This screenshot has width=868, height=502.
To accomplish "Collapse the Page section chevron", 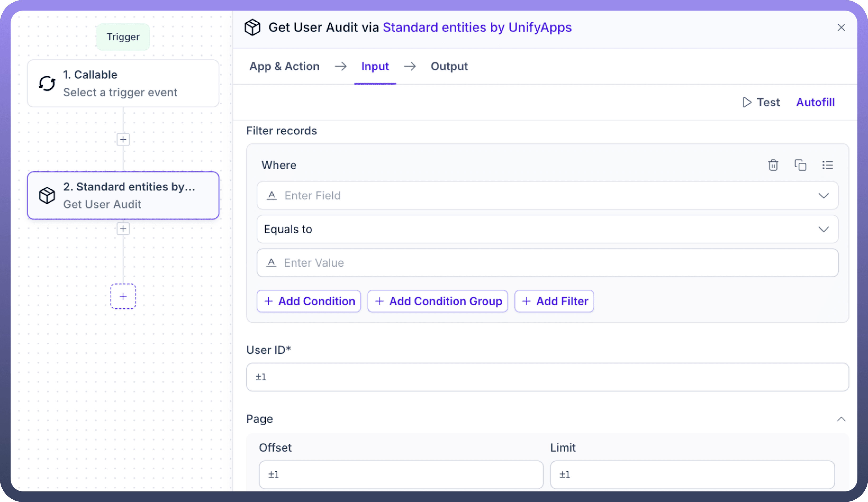I will (x=841, y=419).
